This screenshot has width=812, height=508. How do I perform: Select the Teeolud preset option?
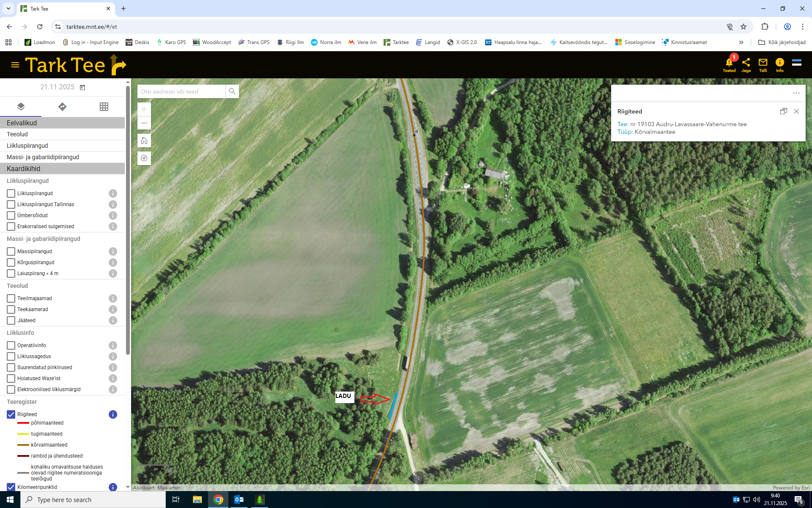tap(17, 134)
